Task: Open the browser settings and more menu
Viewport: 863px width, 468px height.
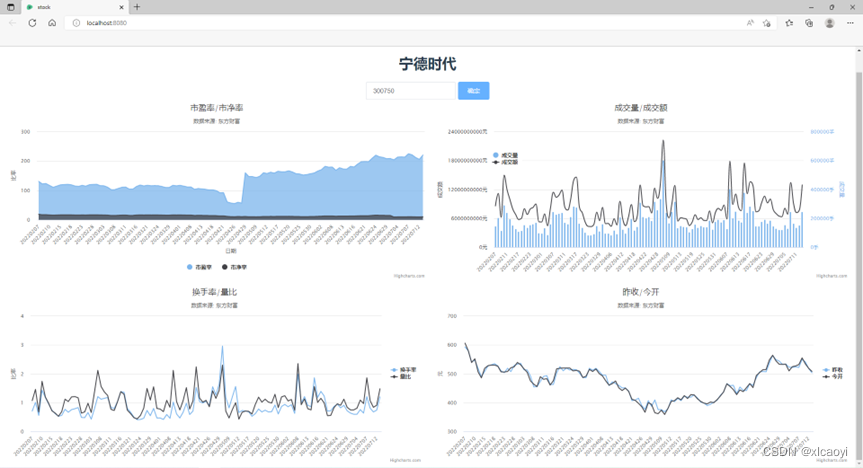Action: [850, 23]
